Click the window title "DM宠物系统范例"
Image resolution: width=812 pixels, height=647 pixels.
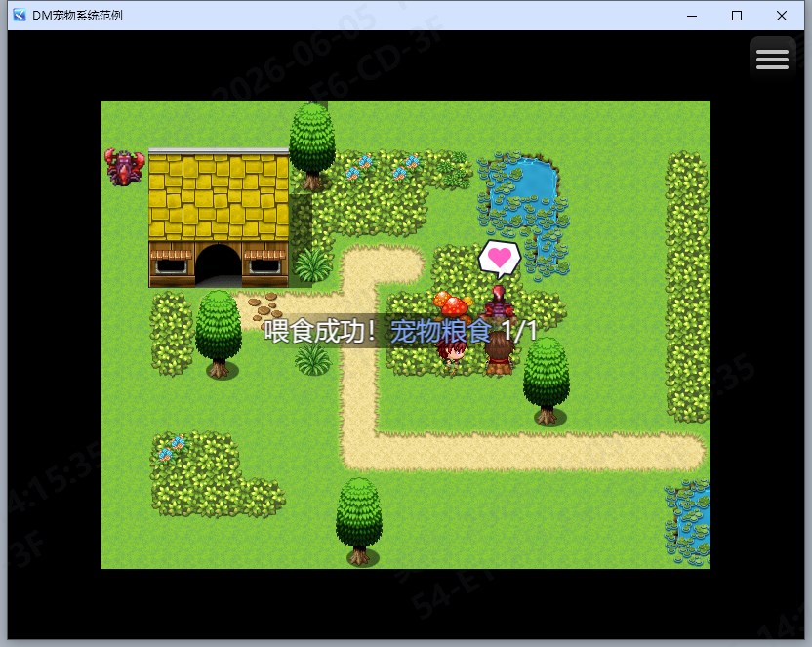[x=77, y=15]
